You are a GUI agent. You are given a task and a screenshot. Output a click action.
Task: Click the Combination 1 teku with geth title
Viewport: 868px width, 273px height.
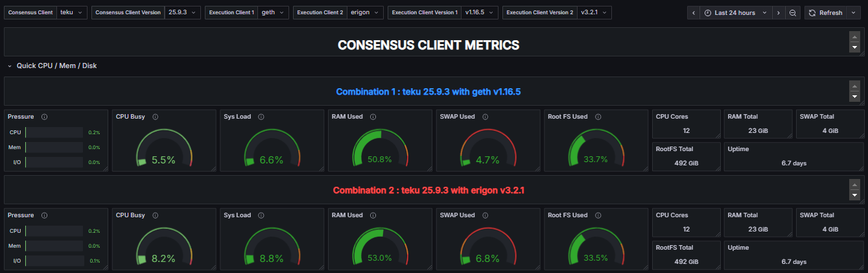tap(428, 92)
